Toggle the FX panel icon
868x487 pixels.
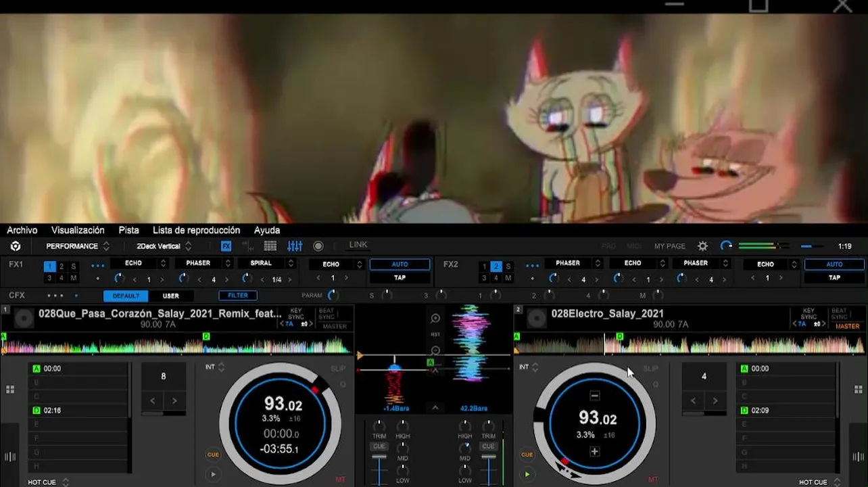[226, 246]
